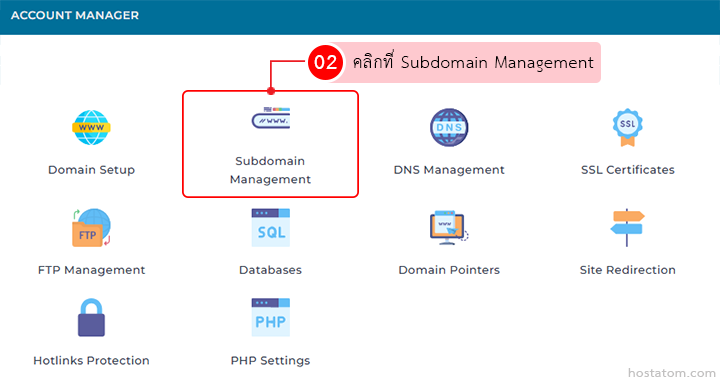Click the SSL Certificates badge icon
The width and height of the screenshot is (720, 381).
pos(628,128)
